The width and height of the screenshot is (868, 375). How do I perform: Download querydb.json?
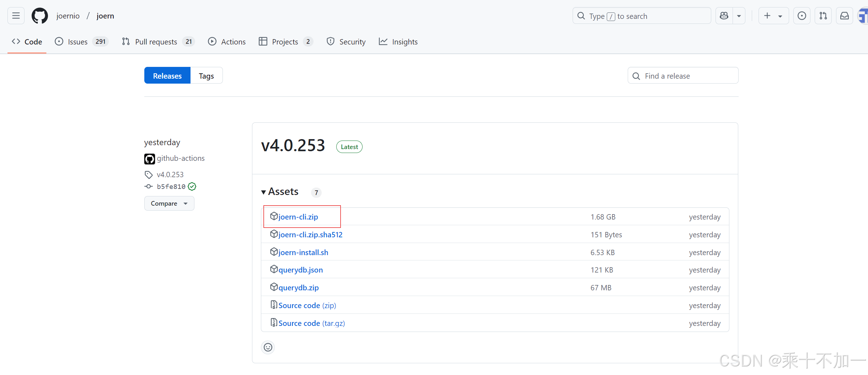[300, 270]
